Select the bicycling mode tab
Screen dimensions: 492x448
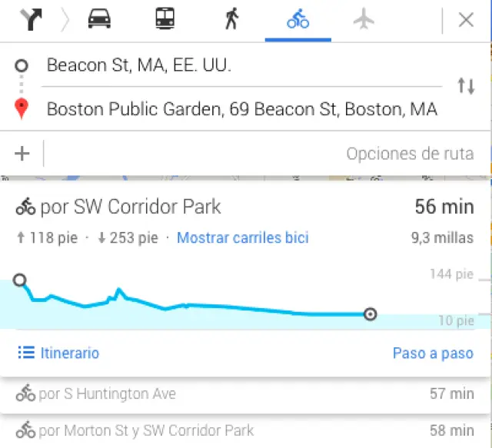click(298, 19)
